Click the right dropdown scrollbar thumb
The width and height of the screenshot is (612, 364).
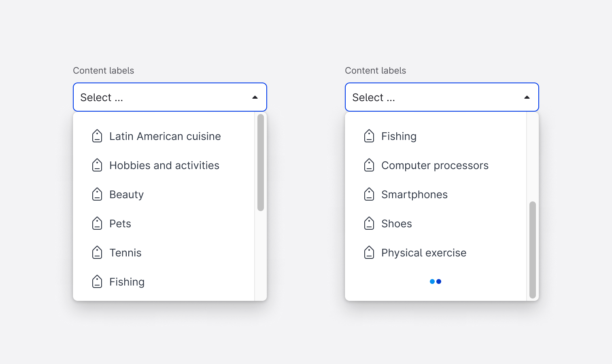point(533,250)
